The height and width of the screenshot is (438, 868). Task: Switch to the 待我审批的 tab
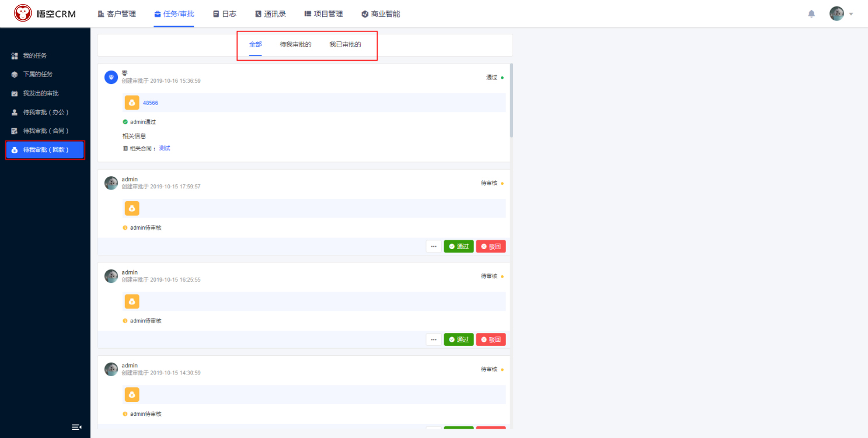click(x=295, y=44)
